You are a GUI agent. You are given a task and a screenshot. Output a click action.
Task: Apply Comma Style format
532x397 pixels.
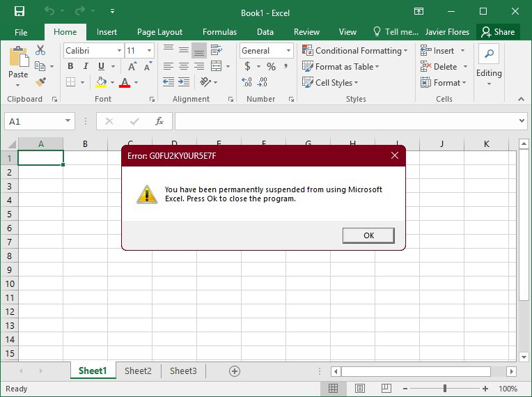click(286, 66)
